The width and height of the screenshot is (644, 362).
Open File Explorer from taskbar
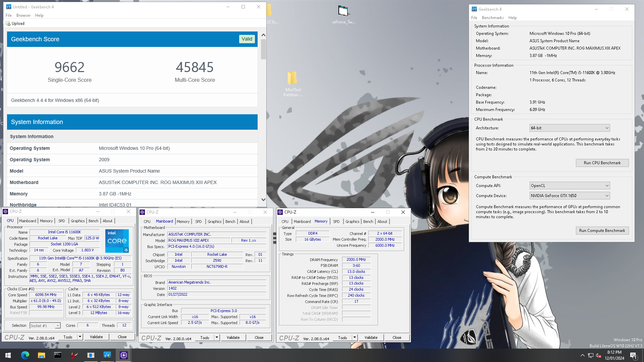[x=41, y=355]
